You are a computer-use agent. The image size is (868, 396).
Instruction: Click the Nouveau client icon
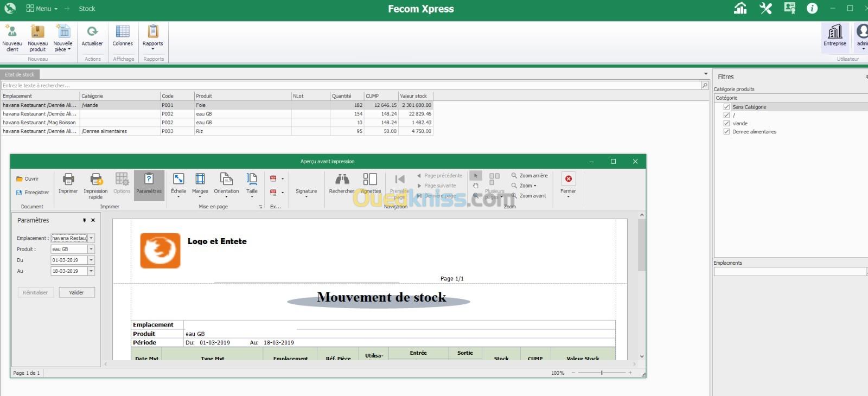tap(11, 31)
